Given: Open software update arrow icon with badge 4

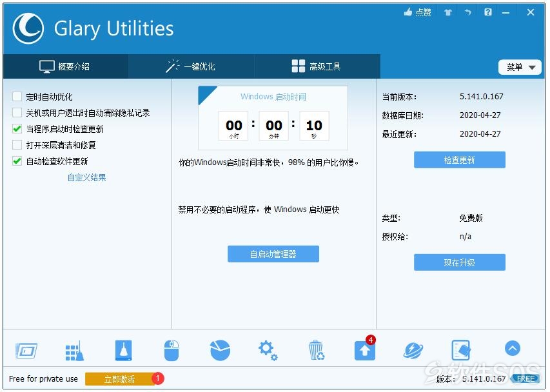Looking at the screenshot, I should click(x=365, y=350).
